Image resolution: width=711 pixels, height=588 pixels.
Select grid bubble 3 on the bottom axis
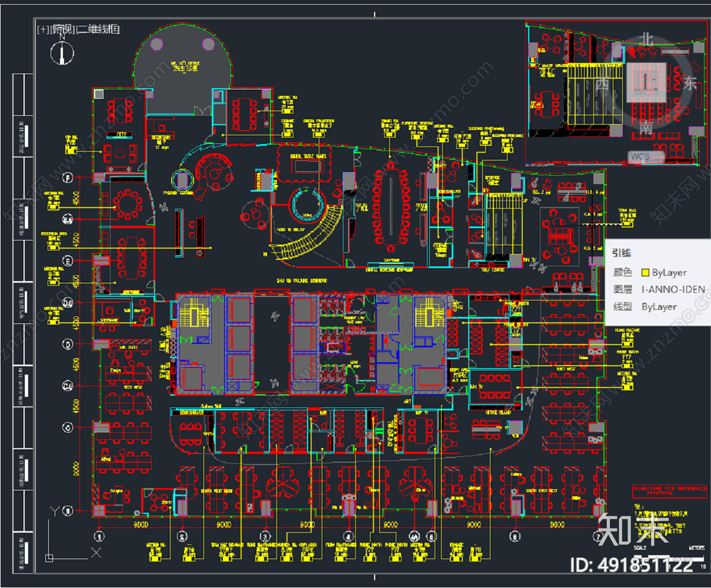point(265,536)
